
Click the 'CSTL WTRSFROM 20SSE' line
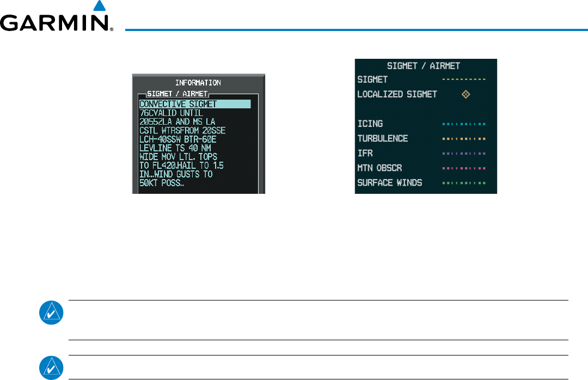pos(182,131)
